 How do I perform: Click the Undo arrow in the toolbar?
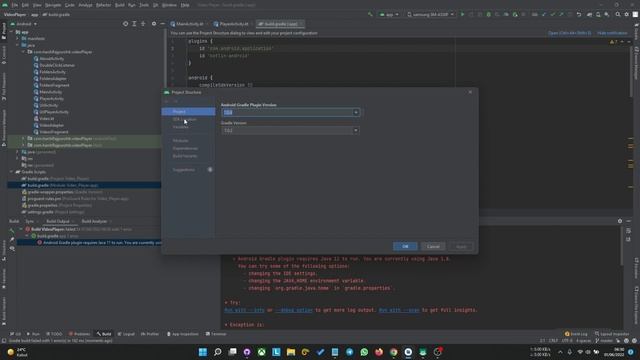pyautogui.click(x=579, y=14)
